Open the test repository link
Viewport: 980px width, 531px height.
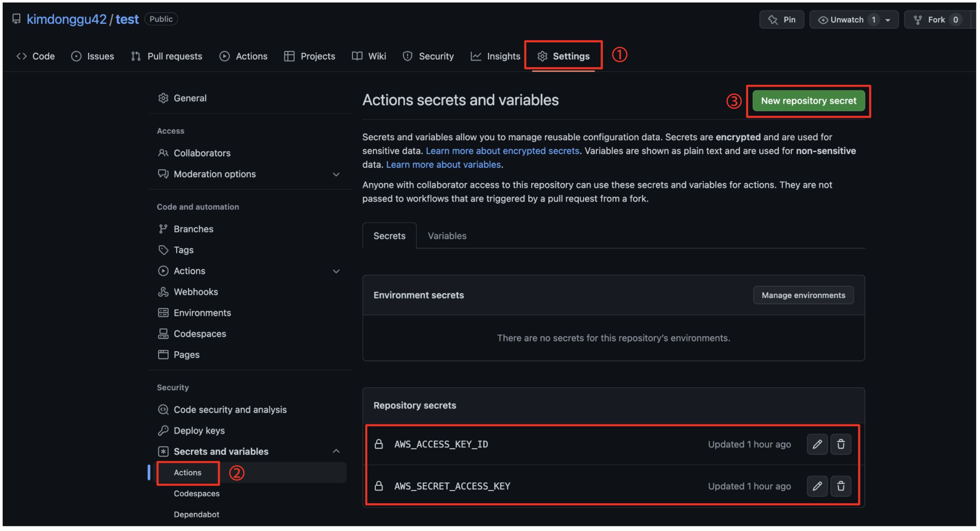coord(127,19)
